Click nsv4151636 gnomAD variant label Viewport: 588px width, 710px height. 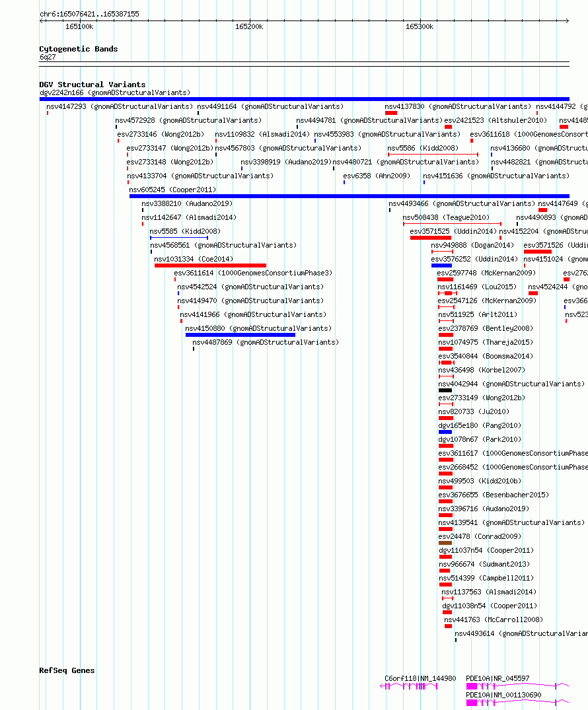coord(496,176)
